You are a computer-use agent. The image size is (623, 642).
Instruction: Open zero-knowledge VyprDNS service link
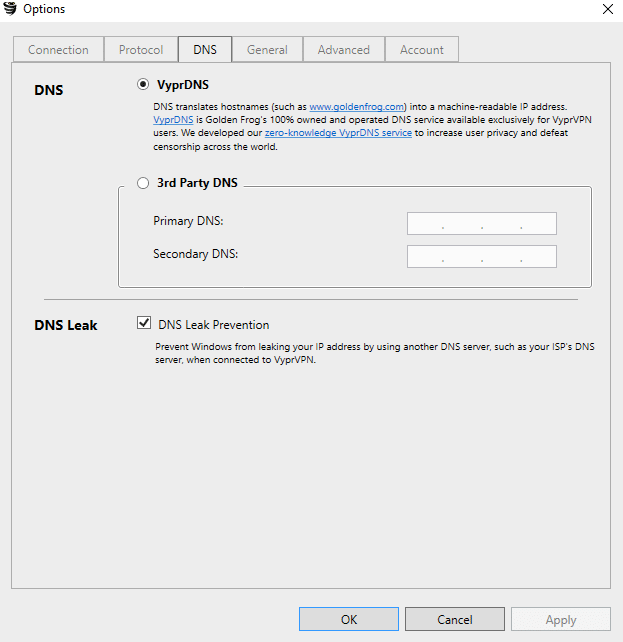(338, 133)
